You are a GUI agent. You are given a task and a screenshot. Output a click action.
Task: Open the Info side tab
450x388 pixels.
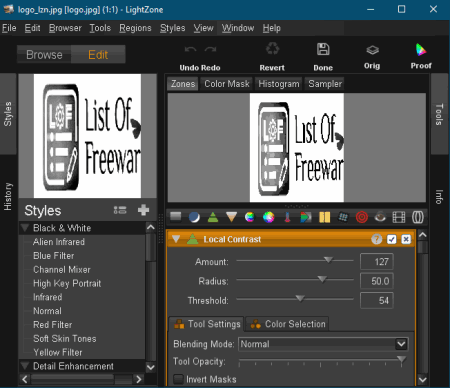[439, 197]
